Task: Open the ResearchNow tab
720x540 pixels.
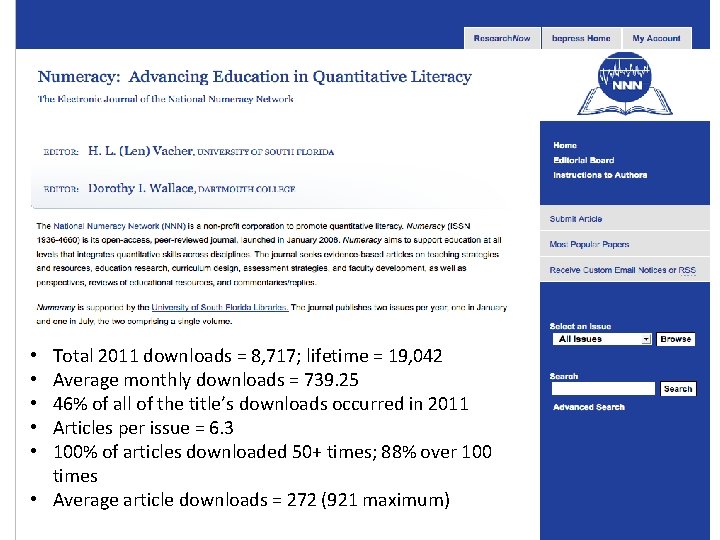Action: (x=502, y=38)
